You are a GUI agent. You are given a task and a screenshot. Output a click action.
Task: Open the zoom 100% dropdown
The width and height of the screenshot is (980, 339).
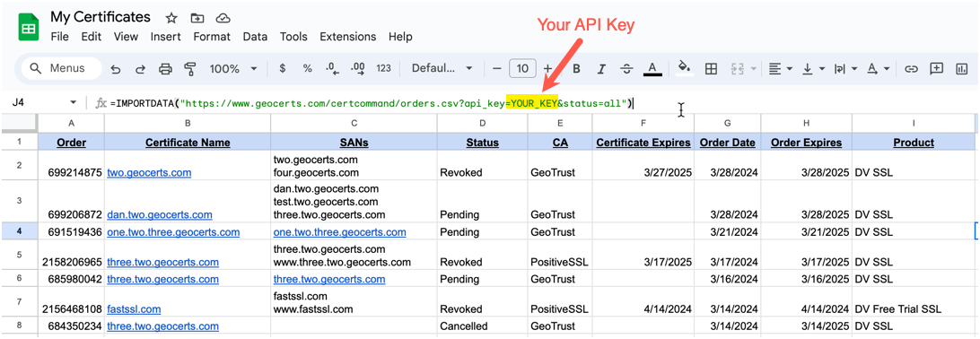click(x=233, y=69)
